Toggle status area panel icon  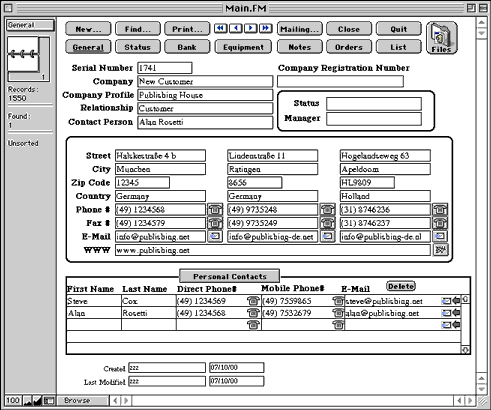point(49,400)
